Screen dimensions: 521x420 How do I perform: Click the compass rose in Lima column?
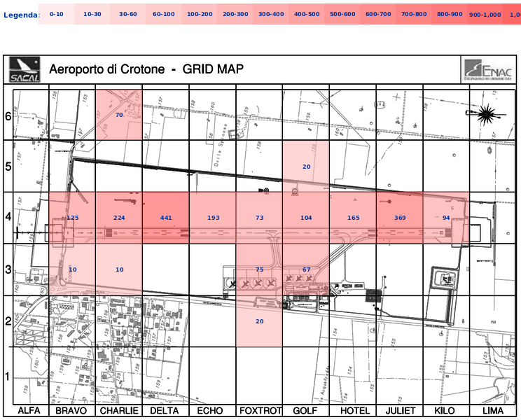point(487,115)
